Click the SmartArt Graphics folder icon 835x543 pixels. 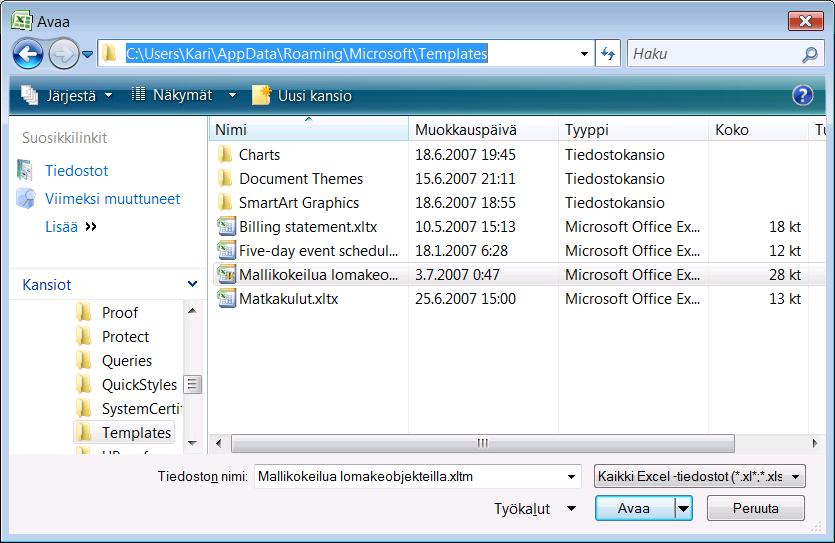coord(225,202)
